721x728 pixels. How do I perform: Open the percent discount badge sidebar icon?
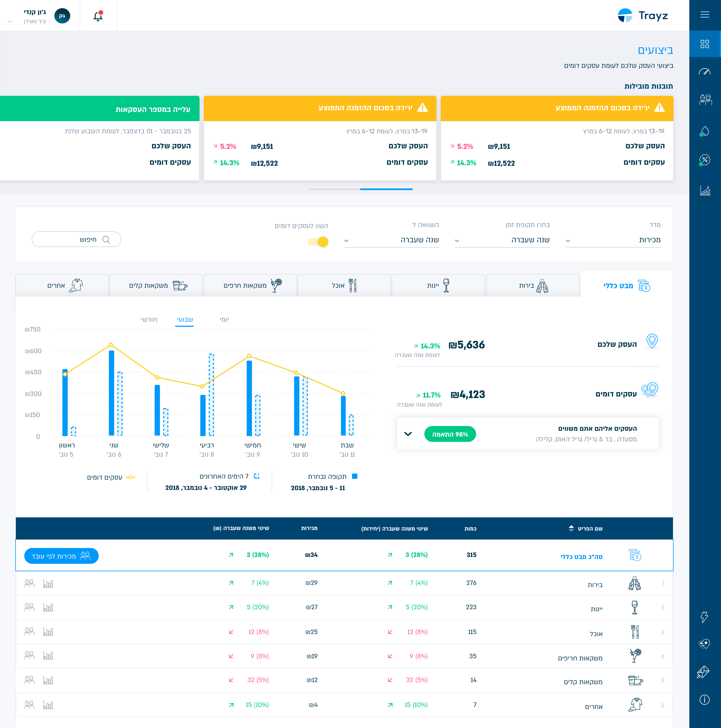pyautogui.click(x=704, y=160)
